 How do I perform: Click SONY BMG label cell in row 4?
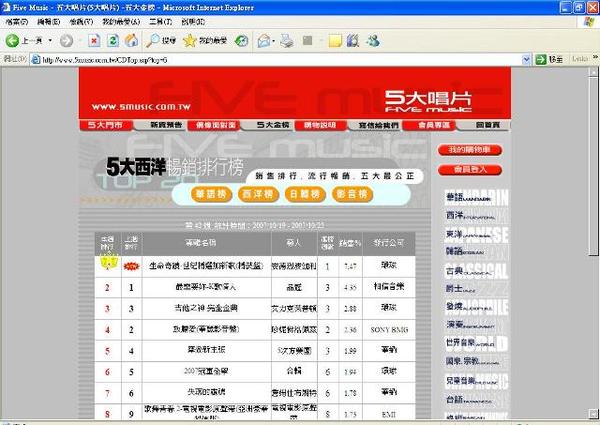tap(389, 330)
